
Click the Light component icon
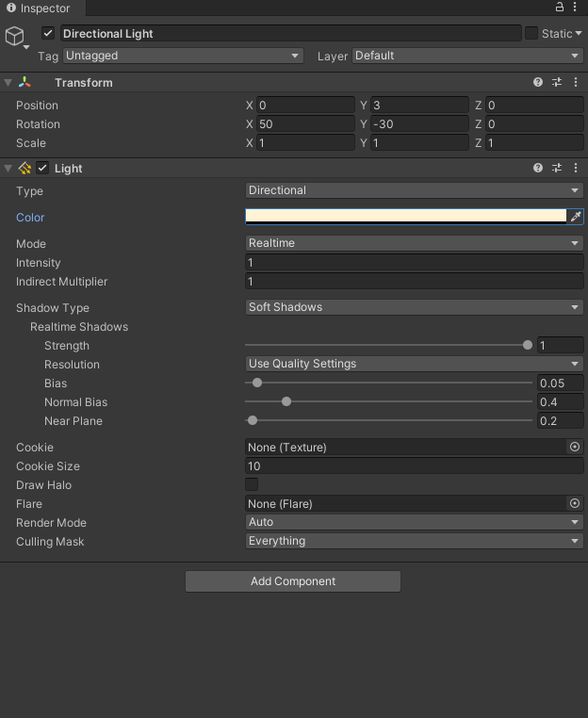(24, 168)
